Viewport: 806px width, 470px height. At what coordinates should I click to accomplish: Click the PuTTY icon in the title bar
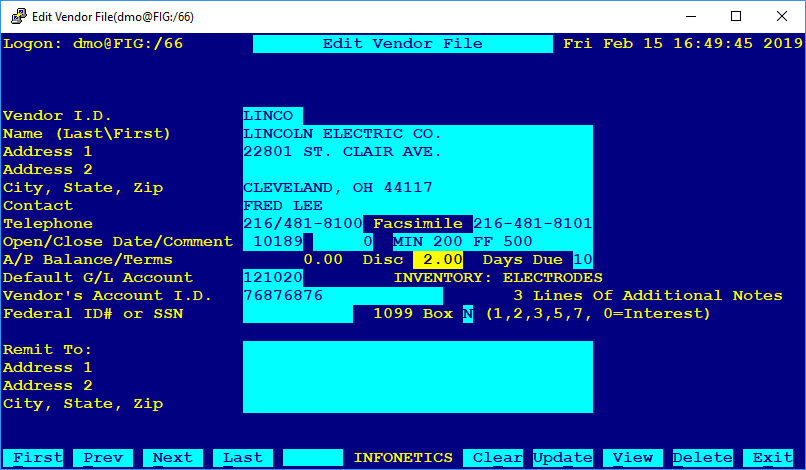[19, 16]
